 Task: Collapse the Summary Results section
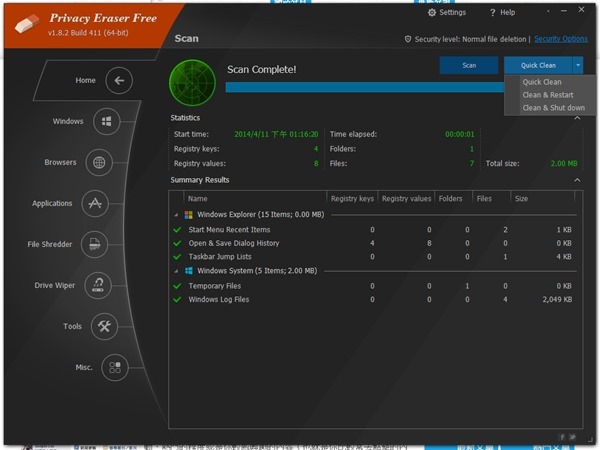coord(577,180)
